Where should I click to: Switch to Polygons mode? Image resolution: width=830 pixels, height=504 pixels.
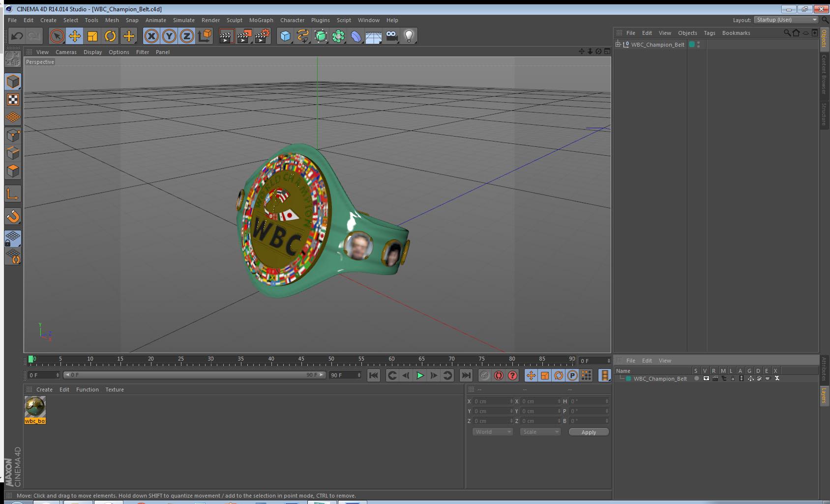(x=13, y=171)
